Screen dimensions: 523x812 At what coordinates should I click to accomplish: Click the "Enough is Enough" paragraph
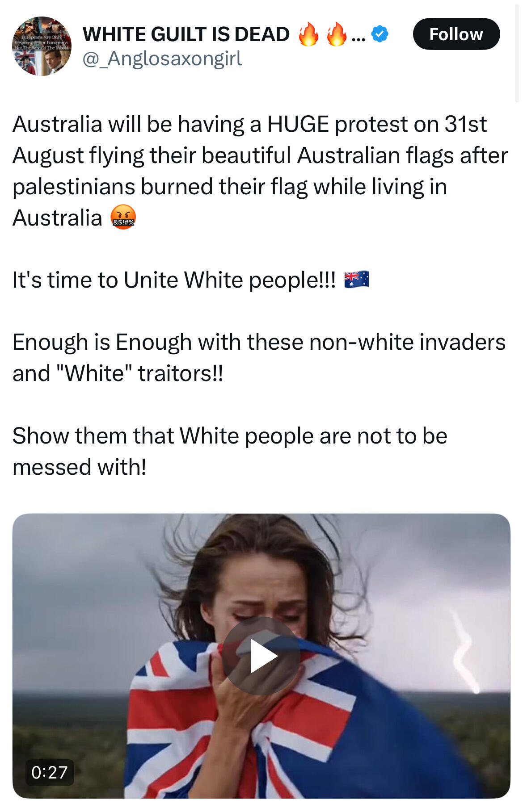[259, 358]
